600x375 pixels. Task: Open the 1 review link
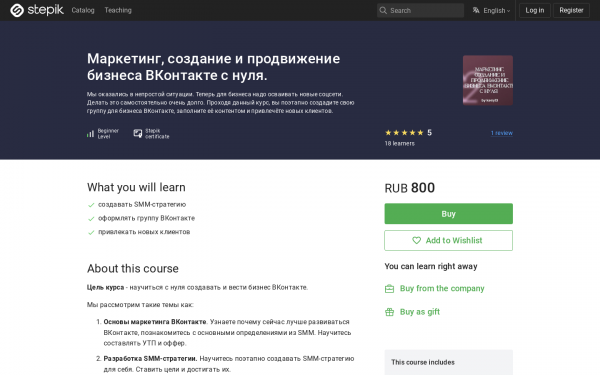[502, 133]
